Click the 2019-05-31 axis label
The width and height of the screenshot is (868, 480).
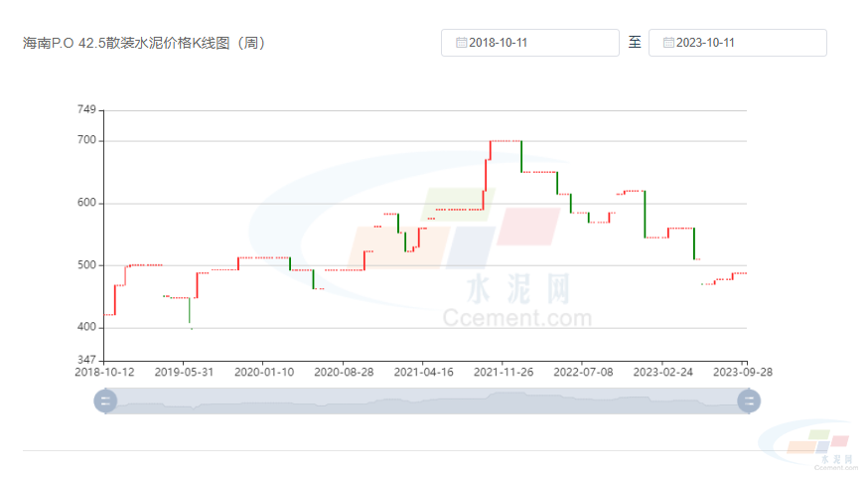pyautogui.click(x=184, y=372)
